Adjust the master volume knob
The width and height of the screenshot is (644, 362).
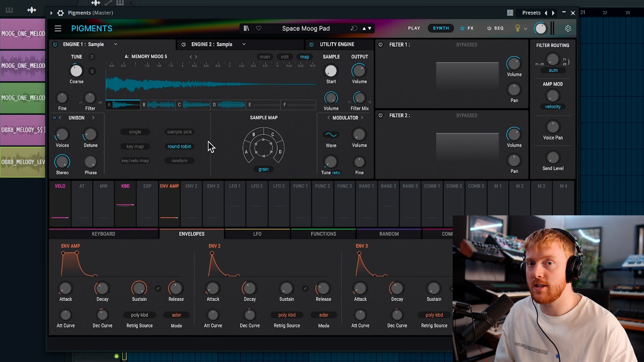pyautogui.click(x=541, y=28)
